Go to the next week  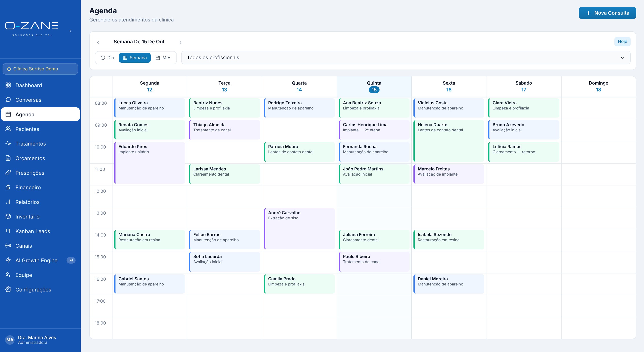(180, 42)
